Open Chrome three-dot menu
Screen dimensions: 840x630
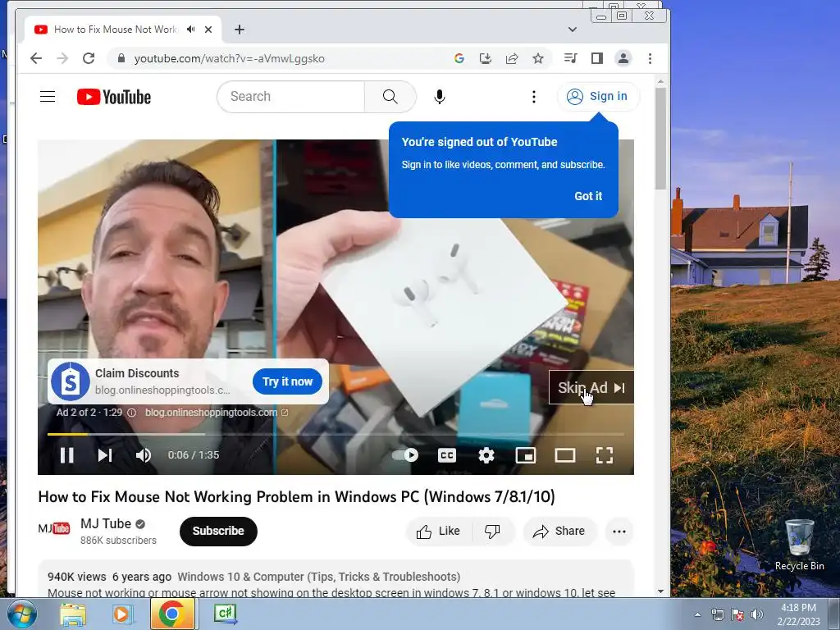point(650,58)
